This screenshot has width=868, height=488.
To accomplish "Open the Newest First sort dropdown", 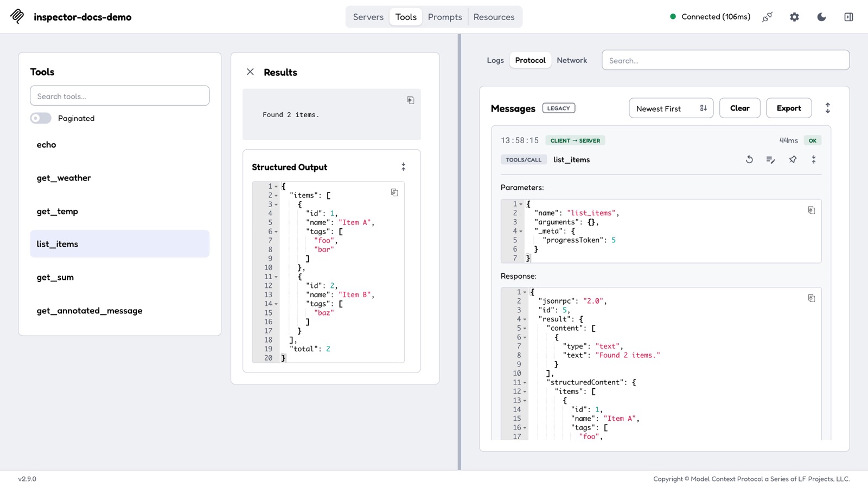I will [x=671, y=108].
